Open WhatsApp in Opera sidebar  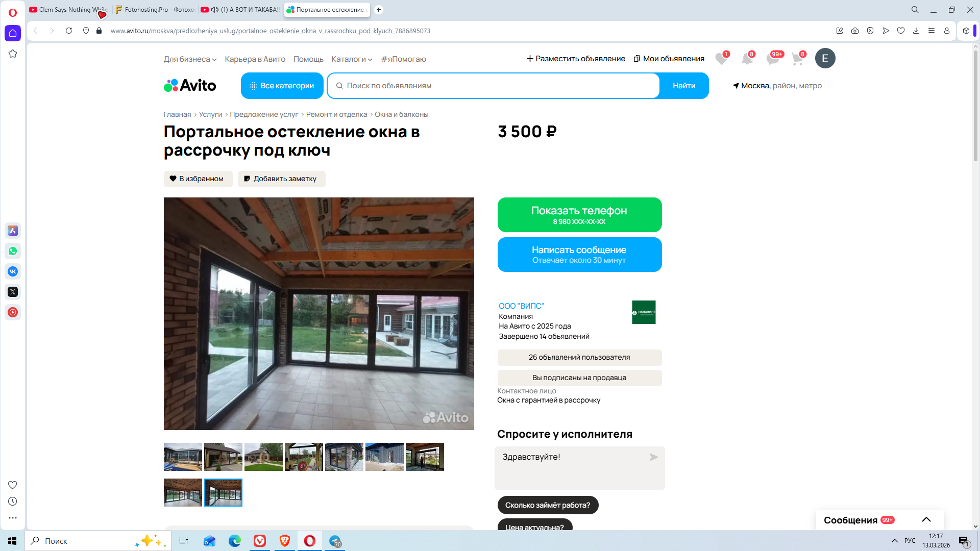point(13,251)
